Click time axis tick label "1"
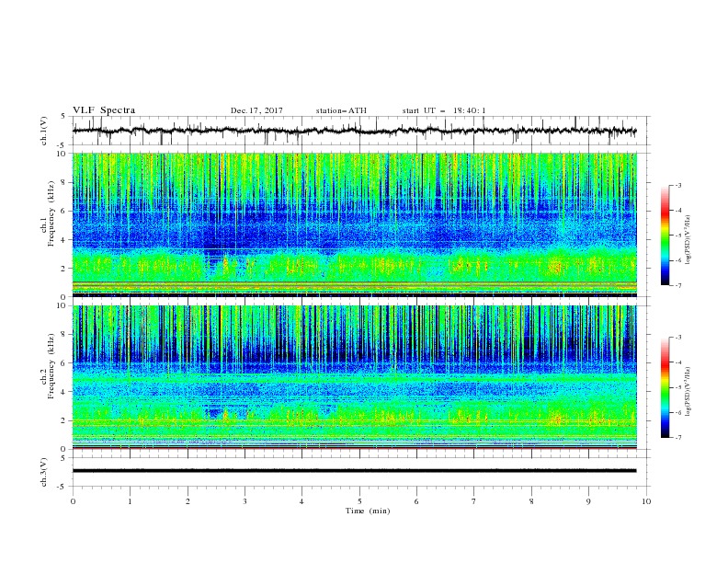Image resolution: width=728 pixels, height=563 pixels. (130, 501)
